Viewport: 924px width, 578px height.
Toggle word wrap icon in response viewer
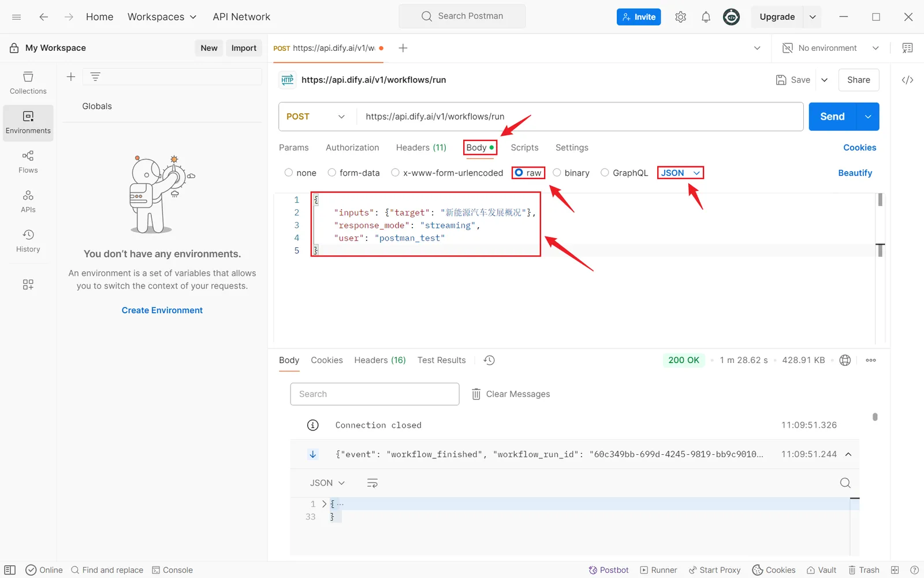click(x=372, y=483)
